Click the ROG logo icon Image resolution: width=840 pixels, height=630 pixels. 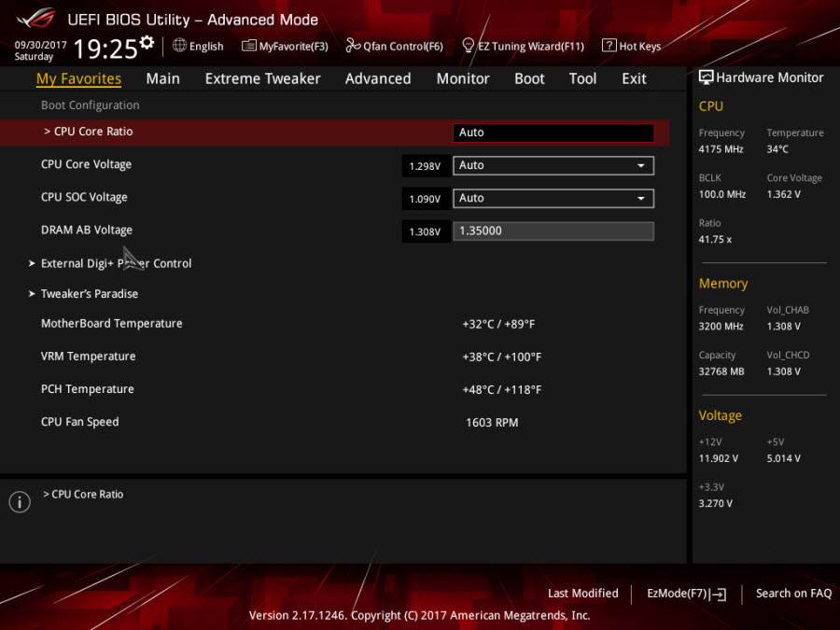(35, 19)
